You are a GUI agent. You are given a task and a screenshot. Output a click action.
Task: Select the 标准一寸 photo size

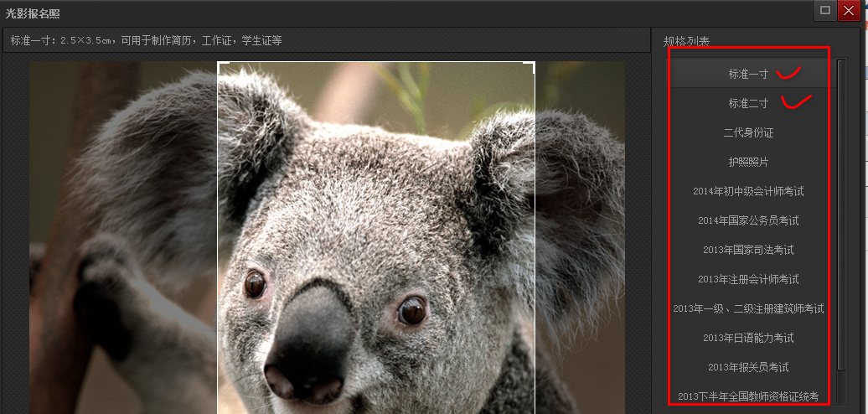[748, 74]
